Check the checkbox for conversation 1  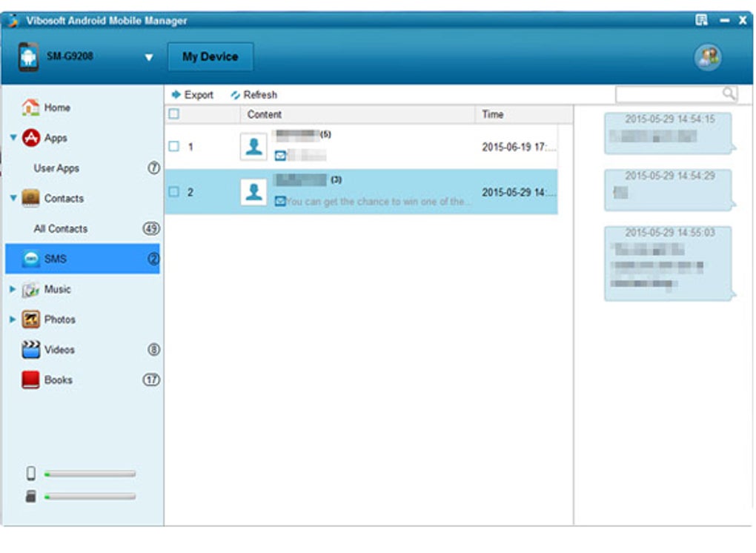(x=173, y=146)
